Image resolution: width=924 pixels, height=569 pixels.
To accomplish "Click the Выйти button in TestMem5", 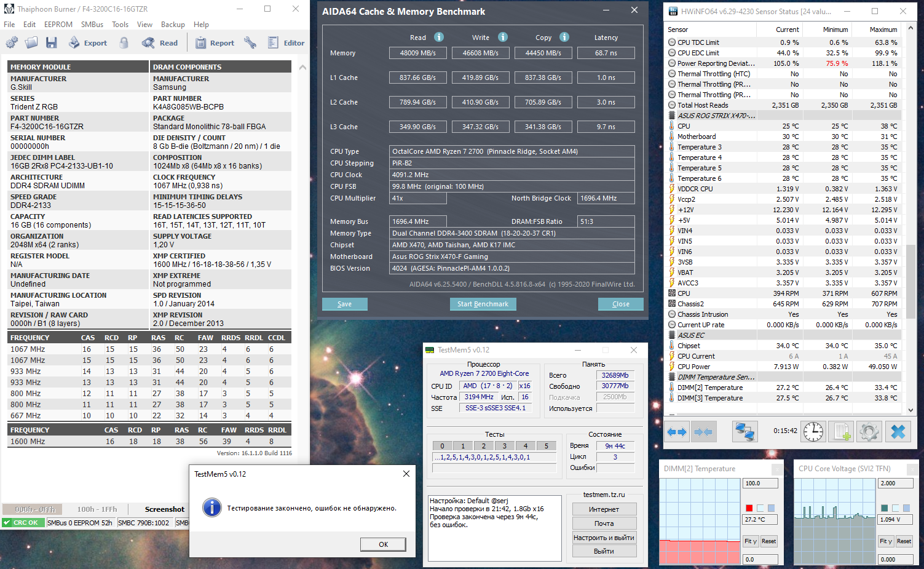I will pyautogui.click(x=604, y=551).
